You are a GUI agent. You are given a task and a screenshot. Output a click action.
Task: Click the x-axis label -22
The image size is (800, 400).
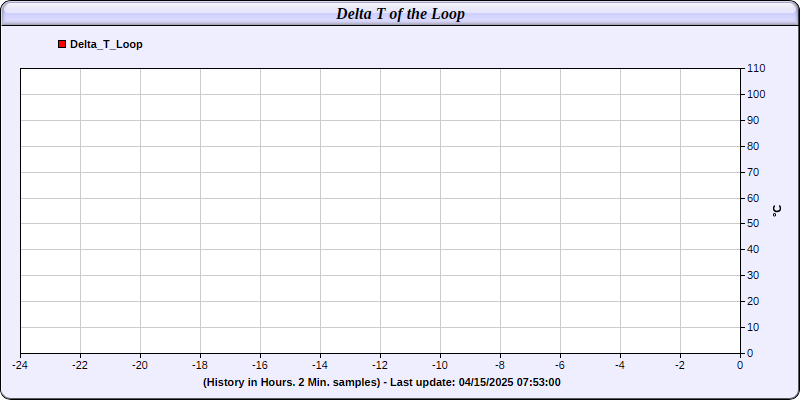pyautogui.click(x=80, y=365)
